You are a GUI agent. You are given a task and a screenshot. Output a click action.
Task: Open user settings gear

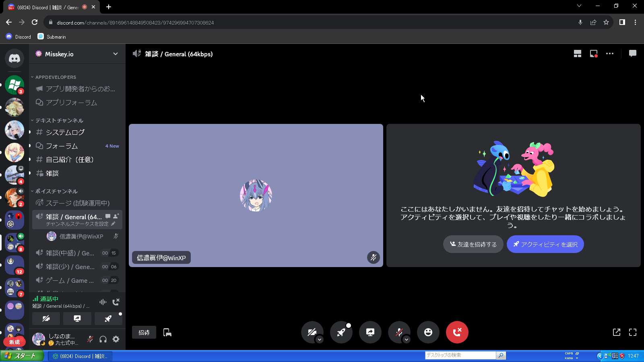[x=116, y=339]
